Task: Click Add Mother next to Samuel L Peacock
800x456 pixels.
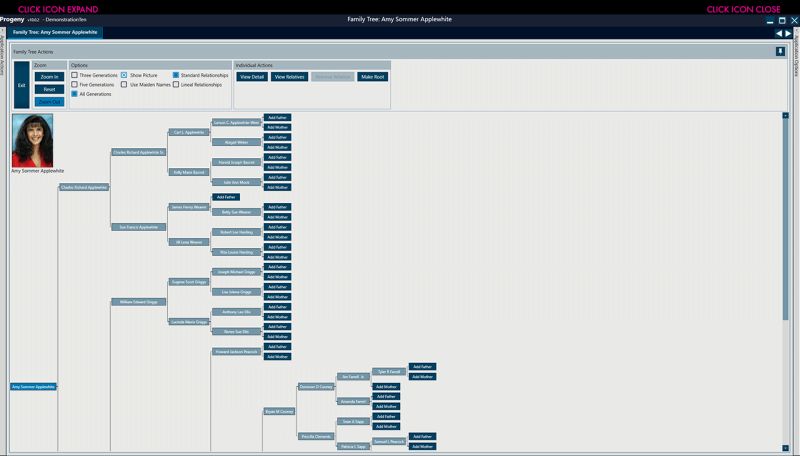Action: (422, 446)
